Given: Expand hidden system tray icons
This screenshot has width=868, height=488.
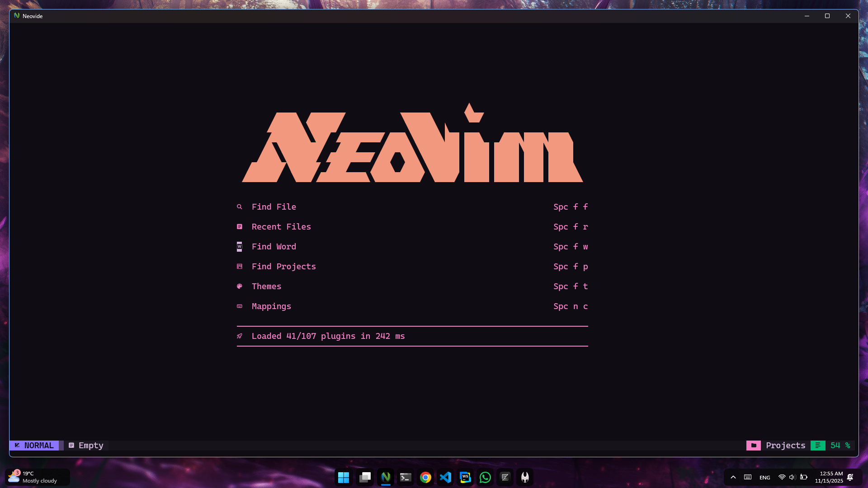Looking at the screenshot, I should coord(733,477).
